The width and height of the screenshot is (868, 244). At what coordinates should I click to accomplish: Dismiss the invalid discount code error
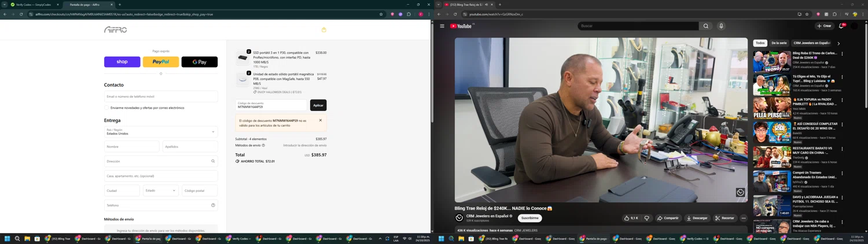click(x=321, y=120)
